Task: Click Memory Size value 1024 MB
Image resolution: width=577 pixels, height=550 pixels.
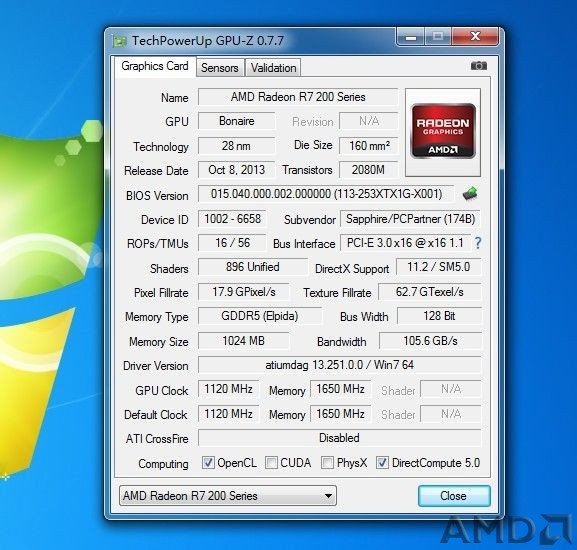Action: tap(244, 341)
